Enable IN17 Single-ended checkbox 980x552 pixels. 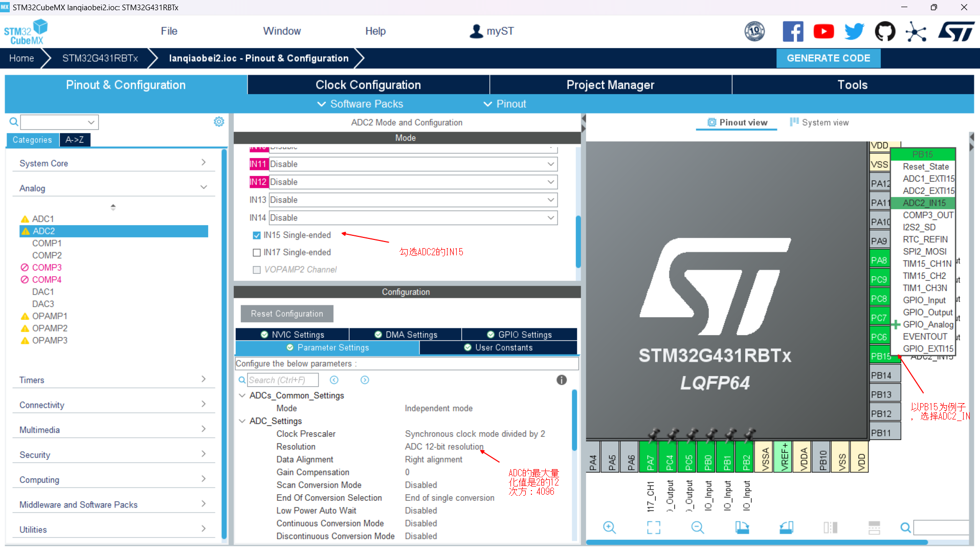[257, 253]
